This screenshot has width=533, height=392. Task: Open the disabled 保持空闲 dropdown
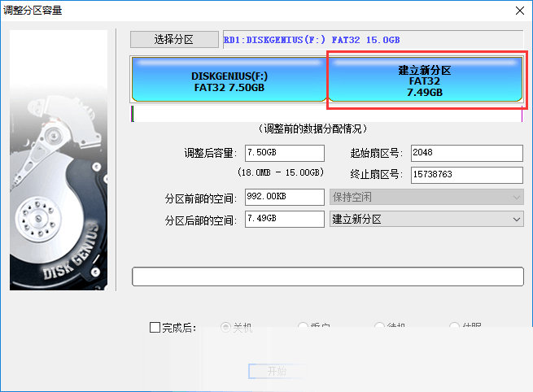[426, 197]
